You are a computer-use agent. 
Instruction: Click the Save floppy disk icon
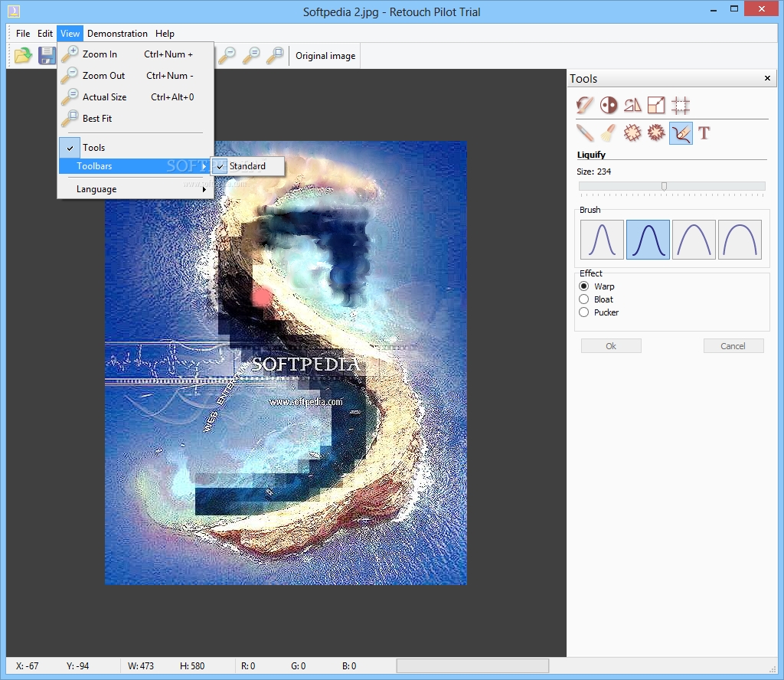tap(47, 55)
